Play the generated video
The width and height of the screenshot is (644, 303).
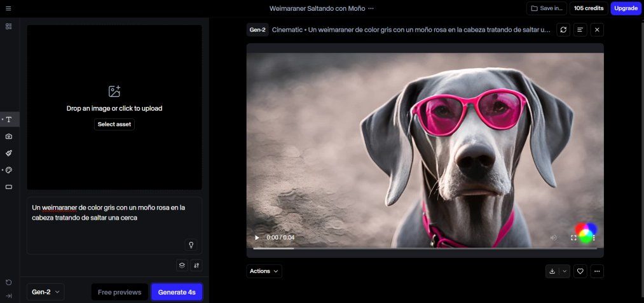(x=257, y=237)
